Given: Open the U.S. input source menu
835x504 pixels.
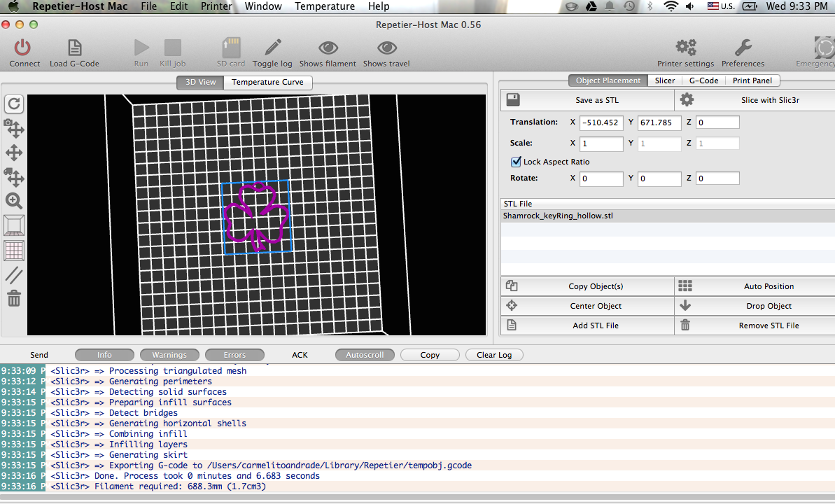Looking at the screenshot, I should point(721,6).
